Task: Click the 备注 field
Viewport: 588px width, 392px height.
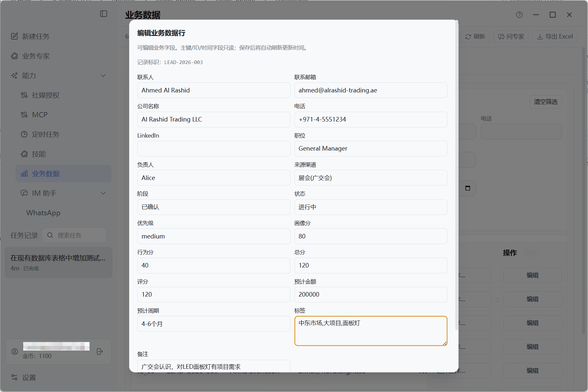Action: coord(214,366)
